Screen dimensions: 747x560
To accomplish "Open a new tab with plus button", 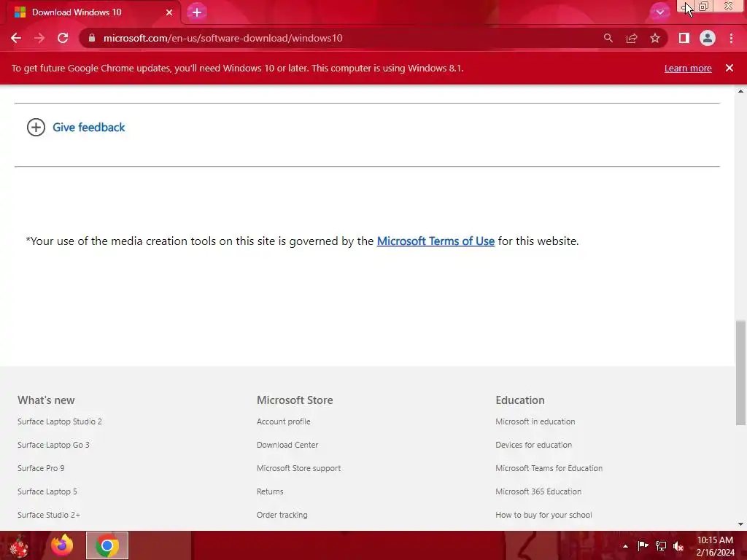I will tap(197, 12).
